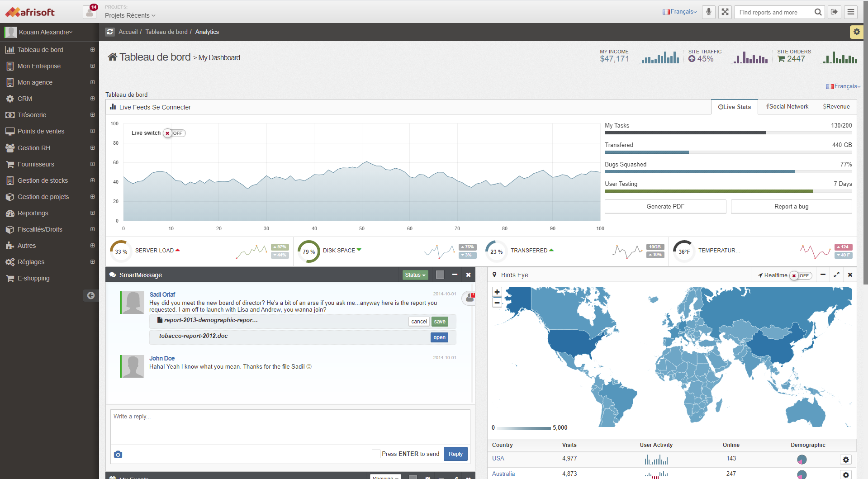868x479 pixels.
Task: Open user activity notifications with badge 14
Action: click(x=90, y=12)
